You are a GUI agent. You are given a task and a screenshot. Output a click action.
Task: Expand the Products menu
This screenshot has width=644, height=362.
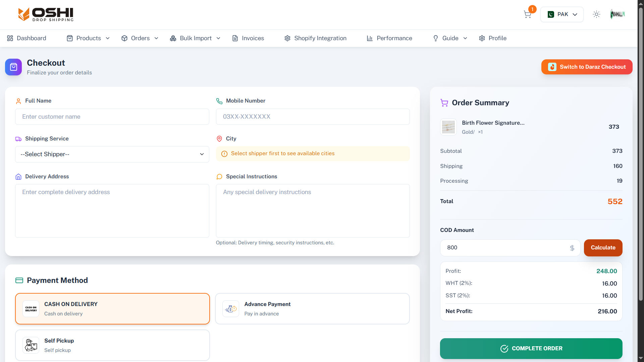[89, 38]
